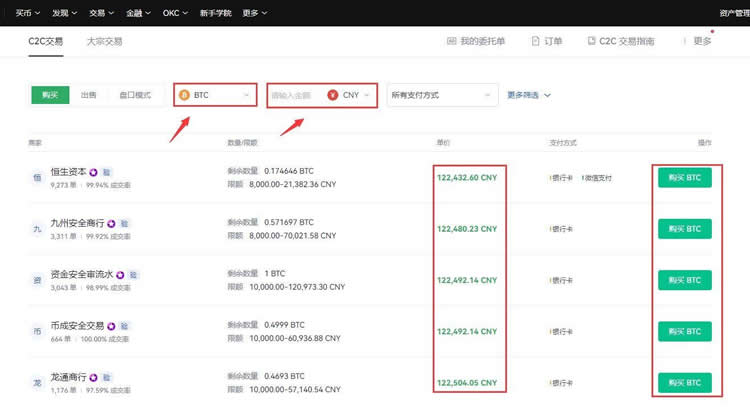Click 0.174646 BTC remaining amount
Viewport: 750px width, 407px height.
[x=289, y=171]
